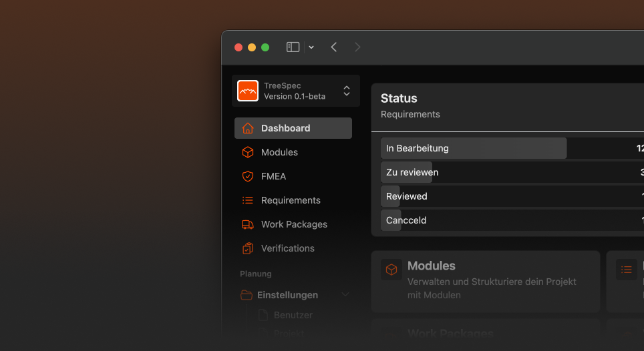Open the TreeSpec project switcher chevrons
Screen dimensions: 644x351
346,91
